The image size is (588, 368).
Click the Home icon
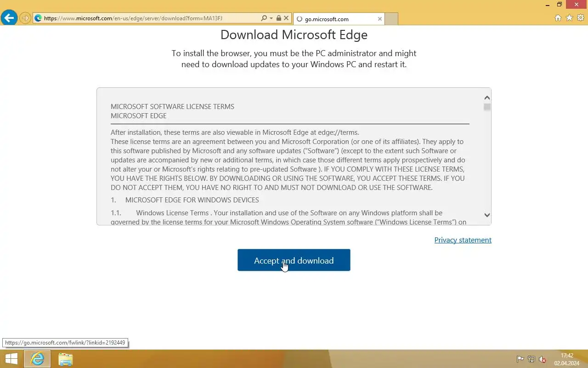pos(558,18)
